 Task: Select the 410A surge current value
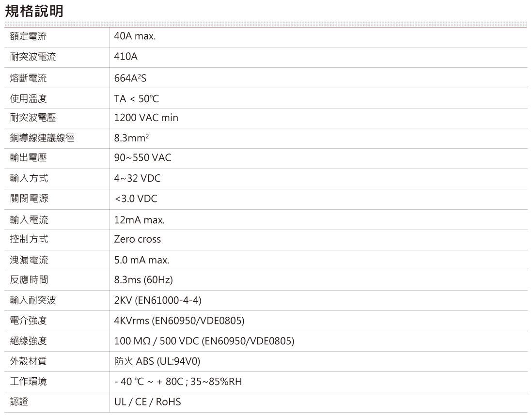(126, 57)
